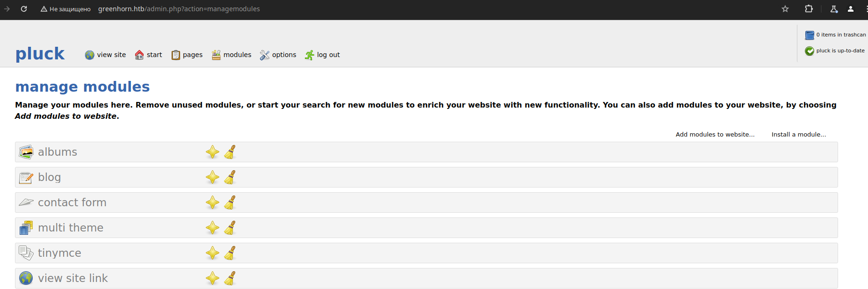Click the browser labs flask icon
868x289 pixels.
pyautogui.click(x=834, y=9)
